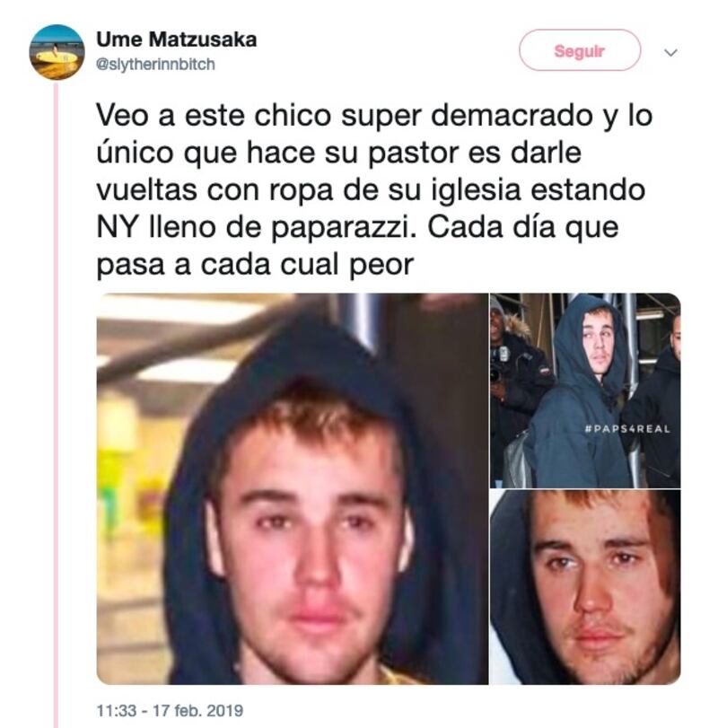Open the bottom-right close-up face photo
The image size is (718, 728).
tap(585, 587)
